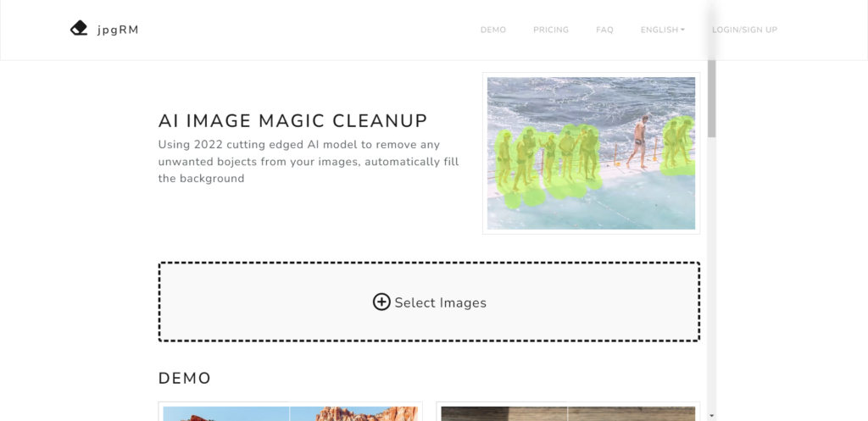
Task: Open the LOGIN/SIGN UP link
Action: [x=744, y=30]
